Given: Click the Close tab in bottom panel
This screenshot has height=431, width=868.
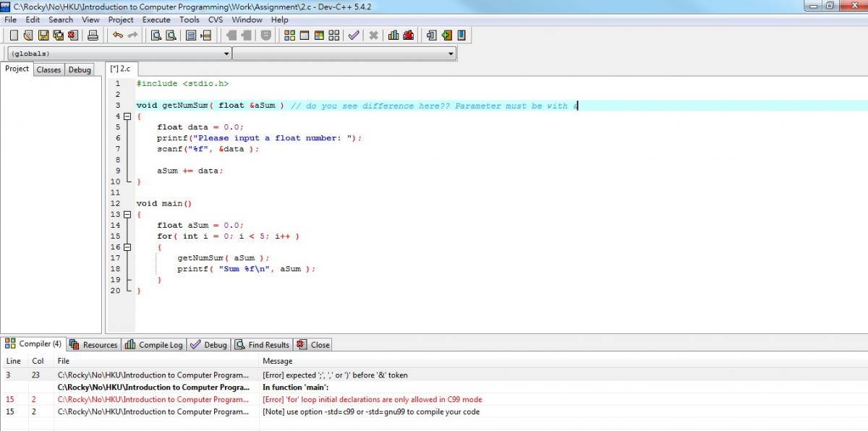Looking at the screenshot, I should coord(313,345).
